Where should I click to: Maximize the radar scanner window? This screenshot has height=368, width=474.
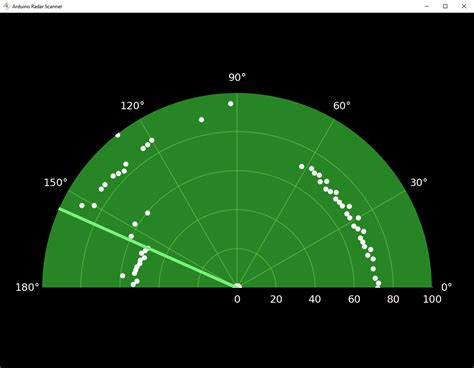445,6
